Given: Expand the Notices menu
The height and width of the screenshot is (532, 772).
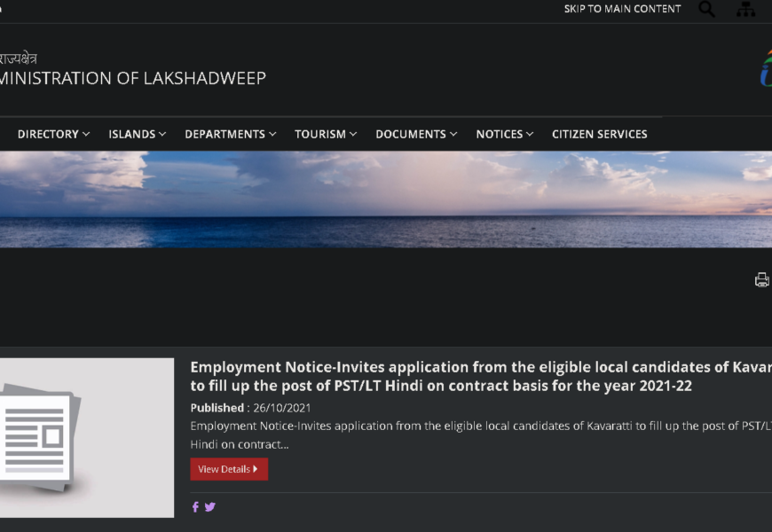Looking at the screenshot, I should click(504, 134).
